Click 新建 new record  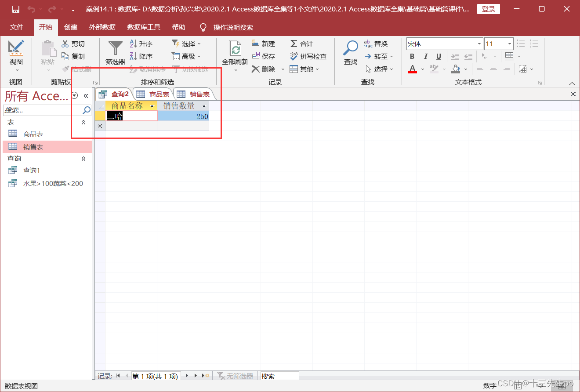[263, 44]
